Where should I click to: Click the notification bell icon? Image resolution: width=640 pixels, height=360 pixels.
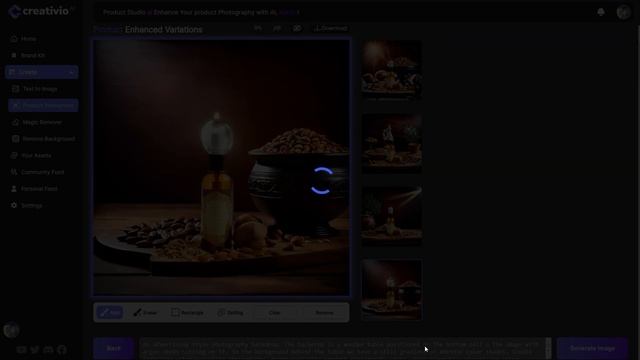click(x=601, y=12)
